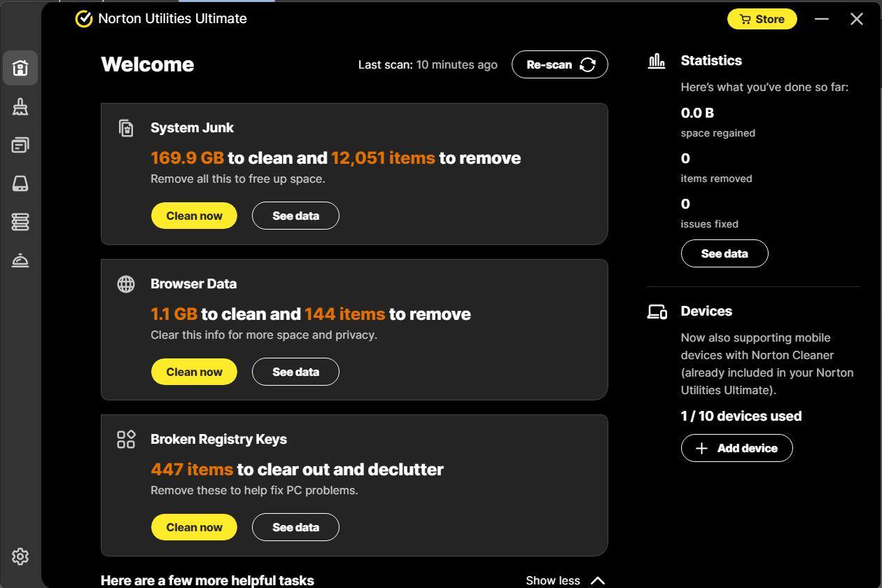Click the System Junk trash file icon
The width and height of the screenshot is (882, 588).
coord(126,128)
